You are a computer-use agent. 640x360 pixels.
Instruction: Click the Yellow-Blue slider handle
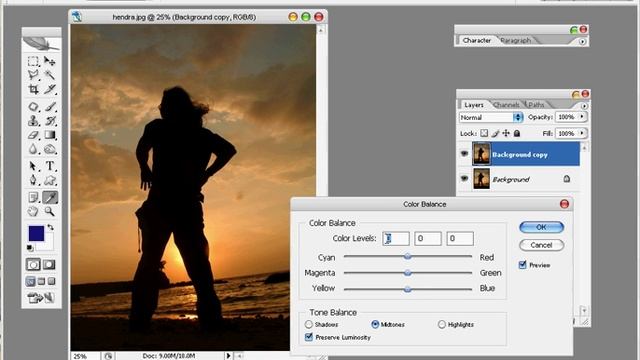407,289
